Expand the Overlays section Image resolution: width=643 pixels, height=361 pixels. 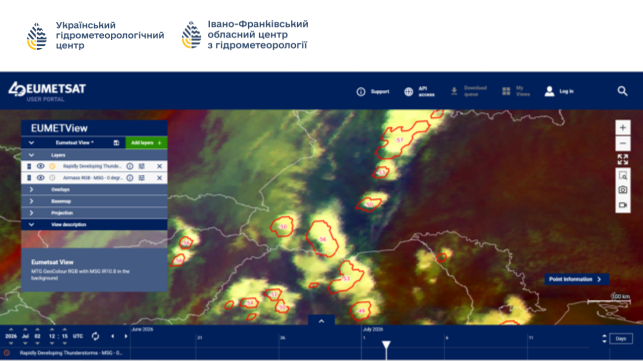click(x=94, y=190)
